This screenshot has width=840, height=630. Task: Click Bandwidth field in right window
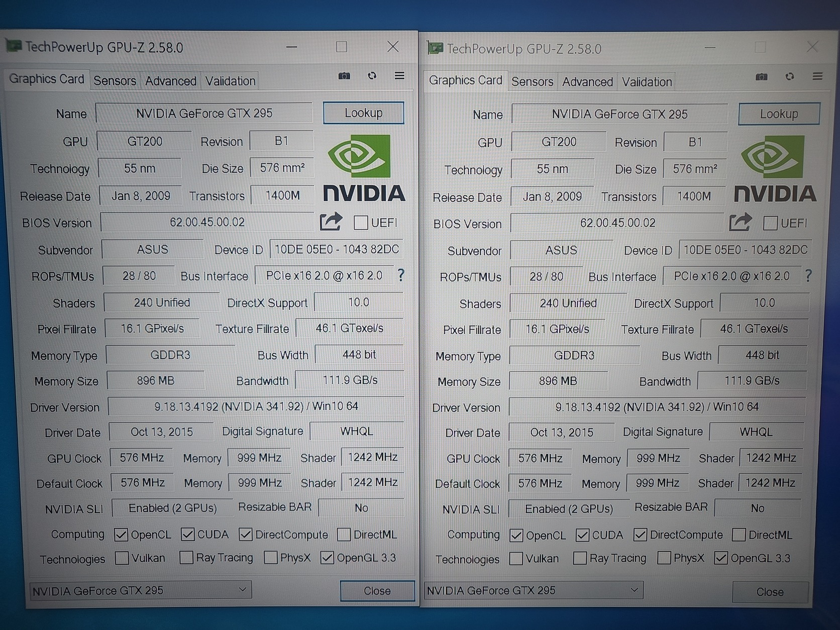[752, 381]
